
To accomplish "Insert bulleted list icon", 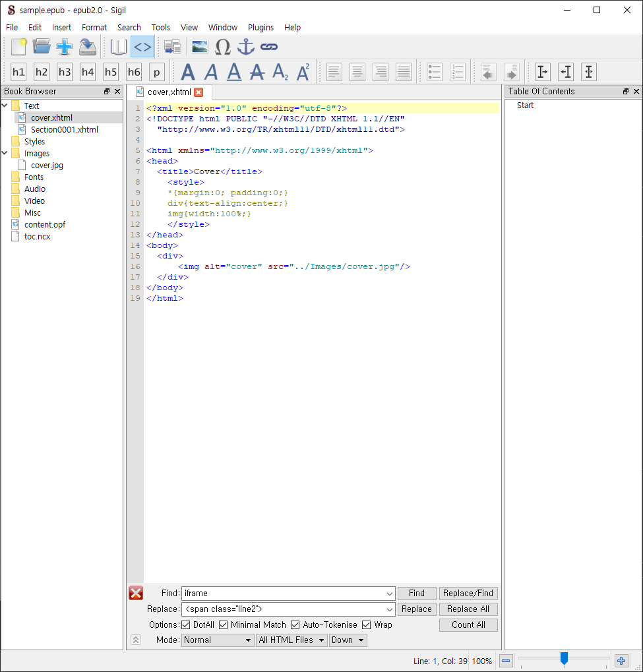I will pos(435,72).
